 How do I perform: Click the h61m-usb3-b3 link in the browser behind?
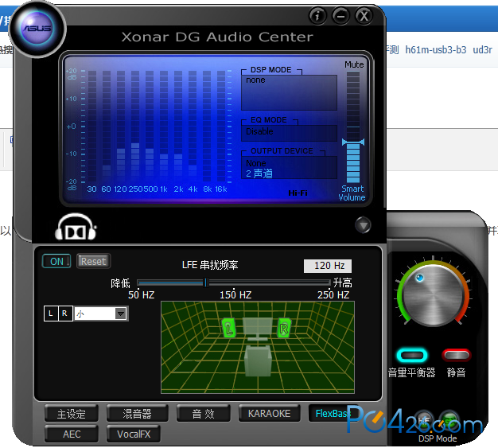click(x=436, y=50)
